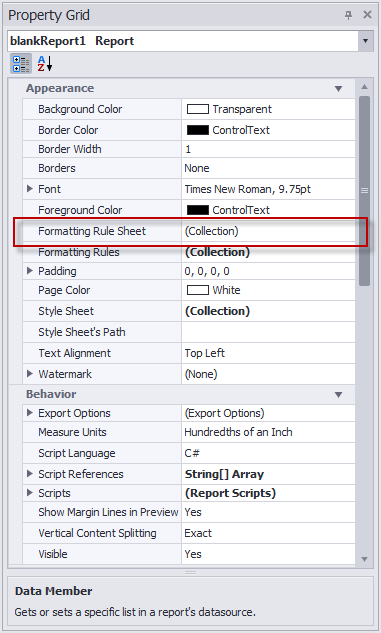Click the Foreground Color black swatch
The width and height of the screenshot is (381, 633).
198,210
